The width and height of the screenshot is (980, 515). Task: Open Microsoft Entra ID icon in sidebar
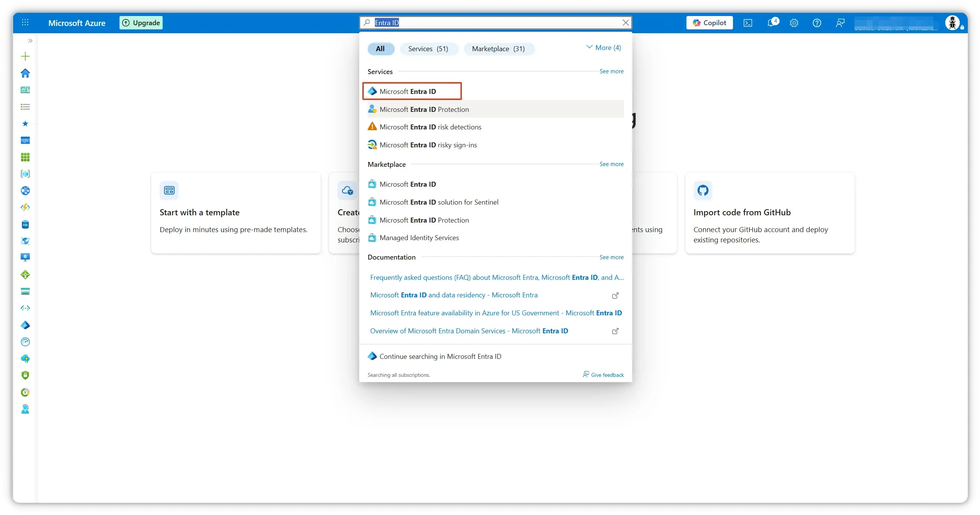[25, 325]
